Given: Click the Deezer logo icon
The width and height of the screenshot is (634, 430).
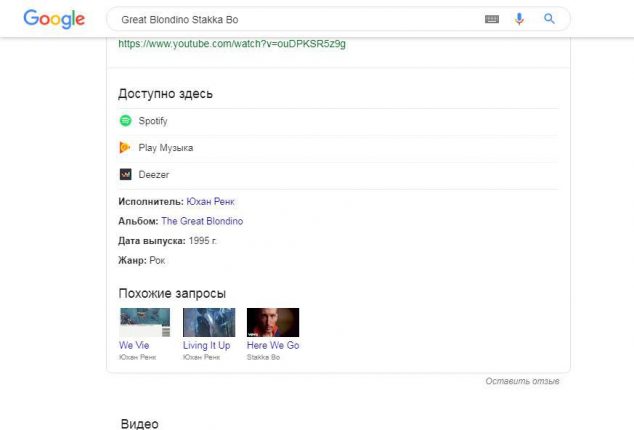Looking at the screenshot, I should coord(125,174).
